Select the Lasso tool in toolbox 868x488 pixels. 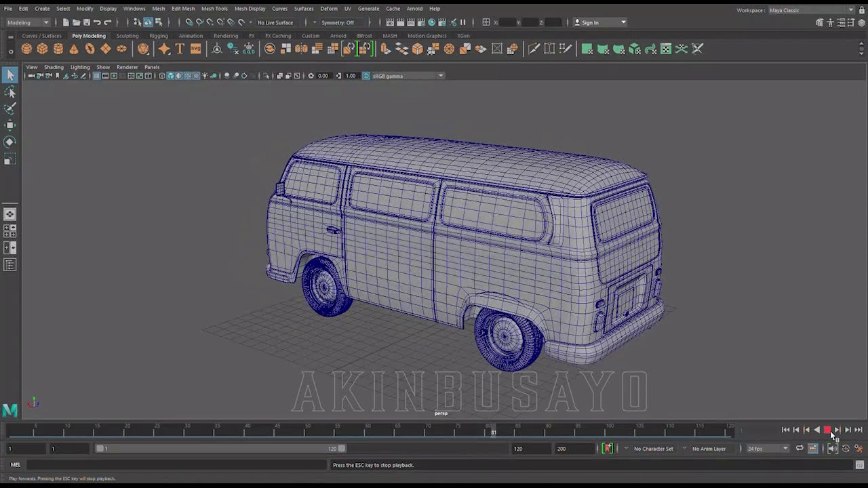[x=10, y=91]
